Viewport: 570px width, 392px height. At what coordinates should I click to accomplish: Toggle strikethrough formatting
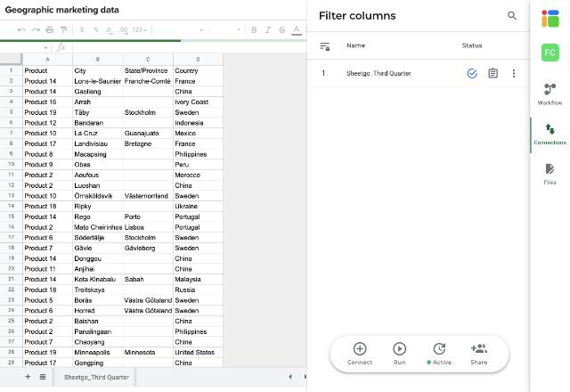[x=282, y=29]
